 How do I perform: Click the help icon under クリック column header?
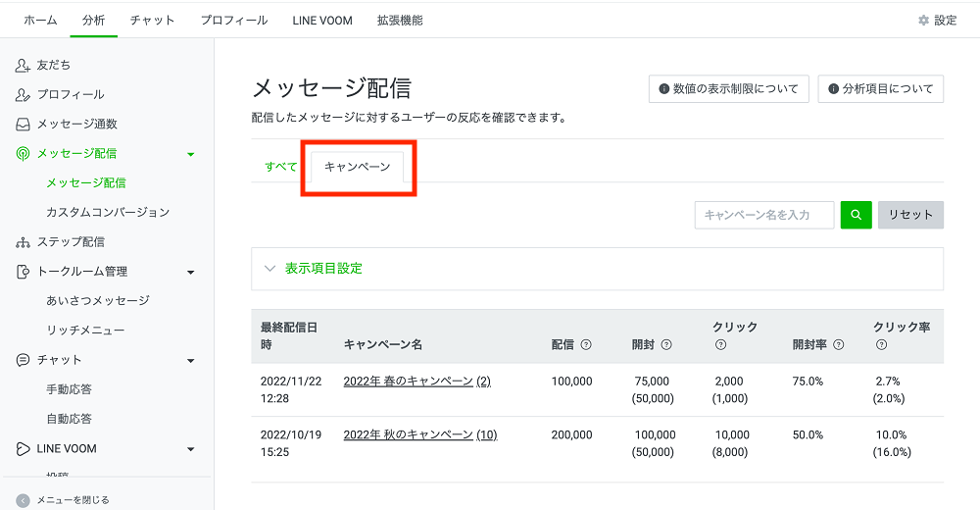click(x=720, y=345)
